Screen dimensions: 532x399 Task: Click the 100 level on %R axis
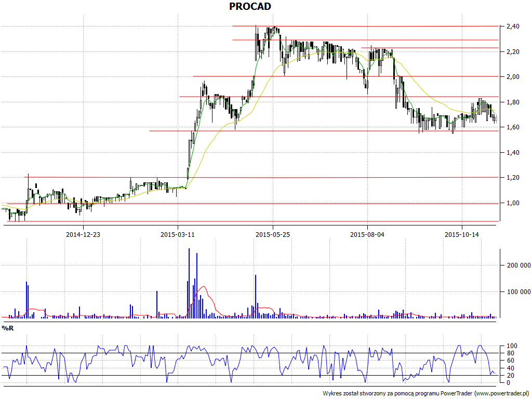pos(512,346)
